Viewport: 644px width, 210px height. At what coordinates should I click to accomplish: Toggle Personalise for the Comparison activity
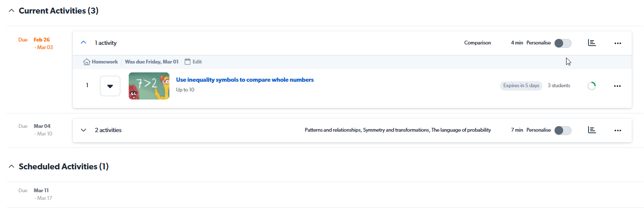(563, 43)
